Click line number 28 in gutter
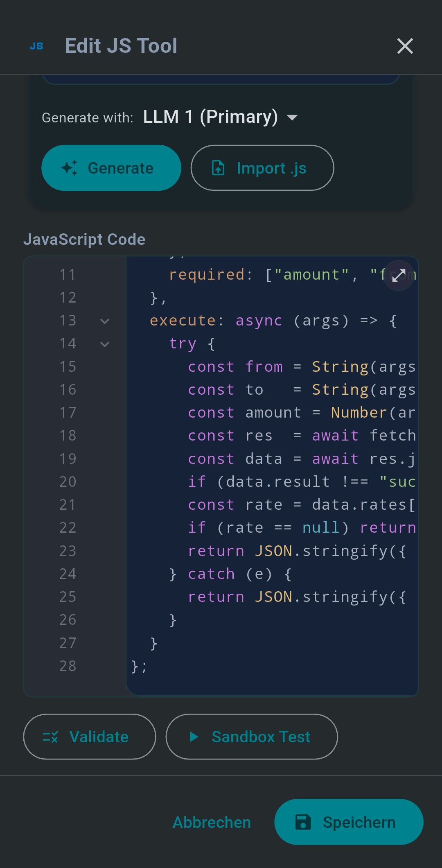The height and width of the screenshot is (868, 442). click(x=68, y=666)
